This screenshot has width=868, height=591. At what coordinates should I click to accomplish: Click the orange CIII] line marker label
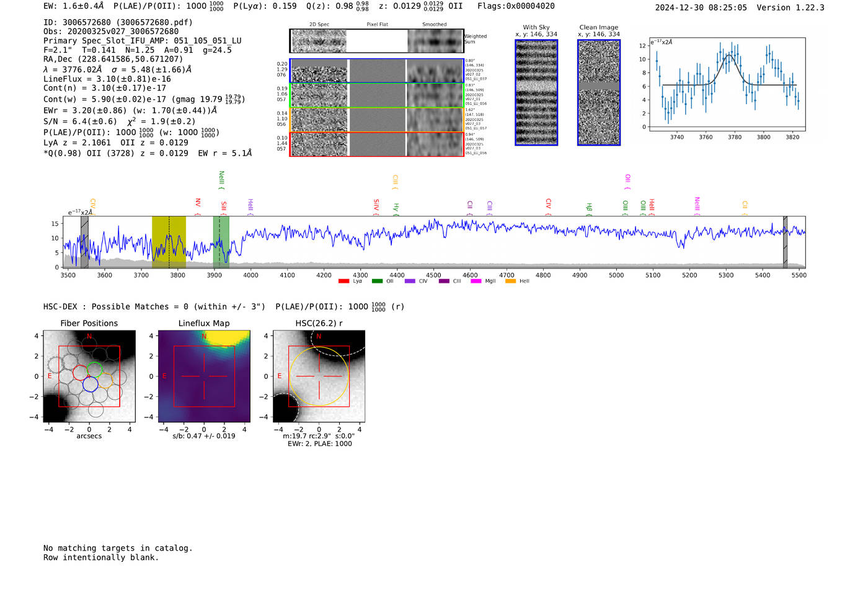tap(395, 180)
